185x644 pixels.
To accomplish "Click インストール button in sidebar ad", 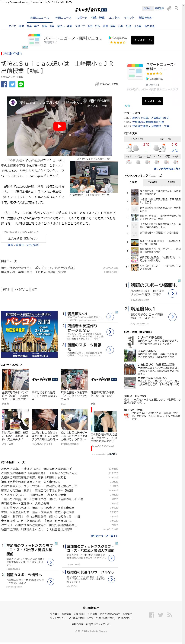I will point(152,101).
